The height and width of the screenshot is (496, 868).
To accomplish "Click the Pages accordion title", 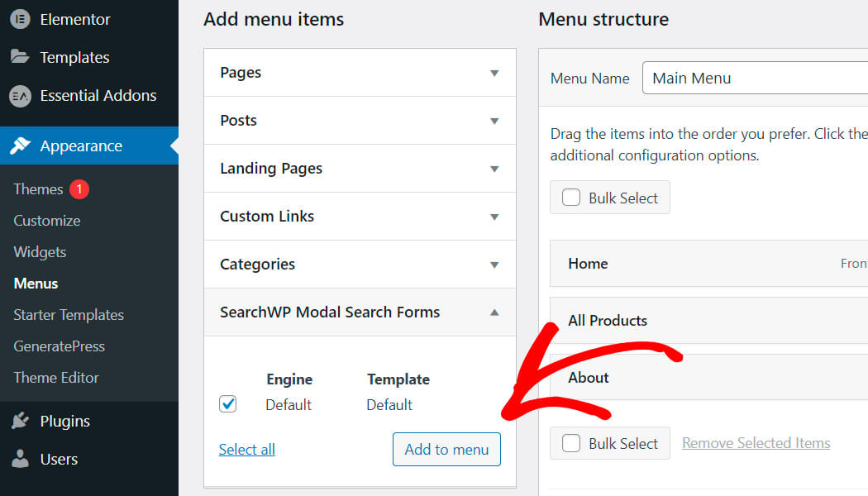I will click(241, 73).
